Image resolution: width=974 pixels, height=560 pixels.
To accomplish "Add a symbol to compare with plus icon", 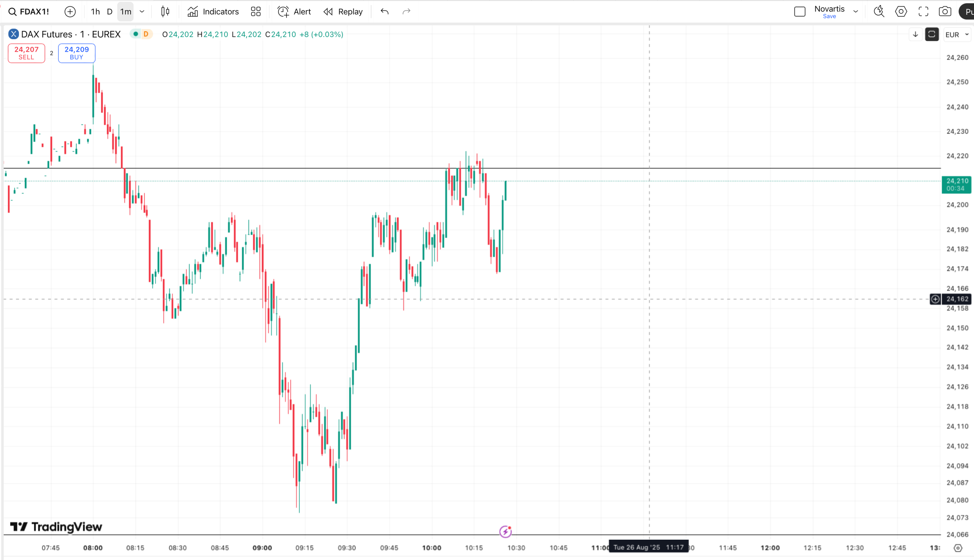I will tap(70, 12).
